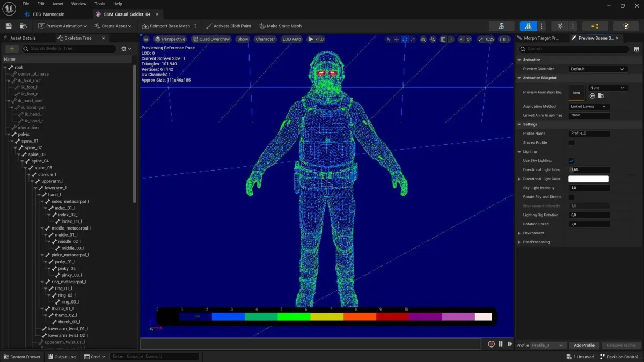Click the Search Skeleton Tree field
Viewport: 644px width, 362px height.
click(x=69, y=49)
